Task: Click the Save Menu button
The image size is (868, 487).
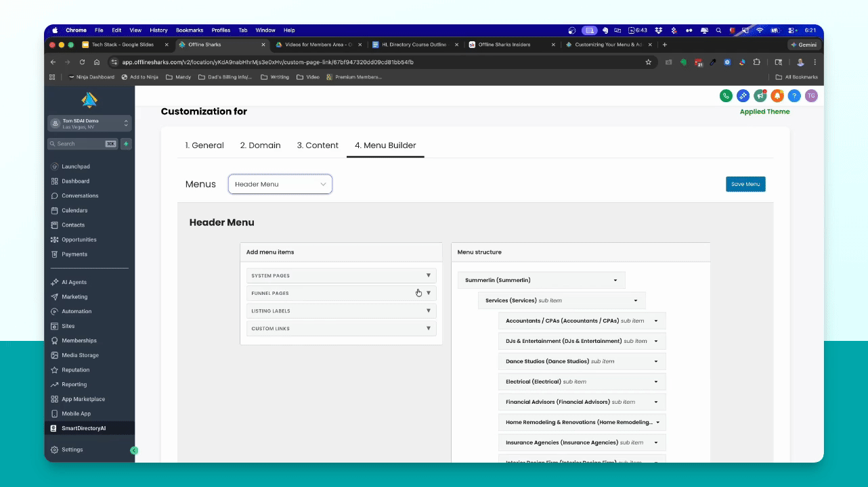Action: [745, 184]
